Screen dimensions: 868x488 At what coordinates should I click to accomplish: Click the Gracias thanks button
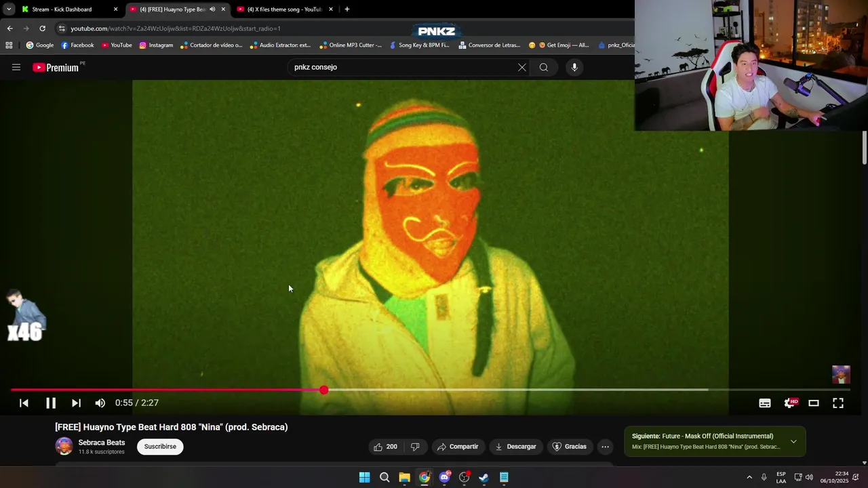pos(570,447)
